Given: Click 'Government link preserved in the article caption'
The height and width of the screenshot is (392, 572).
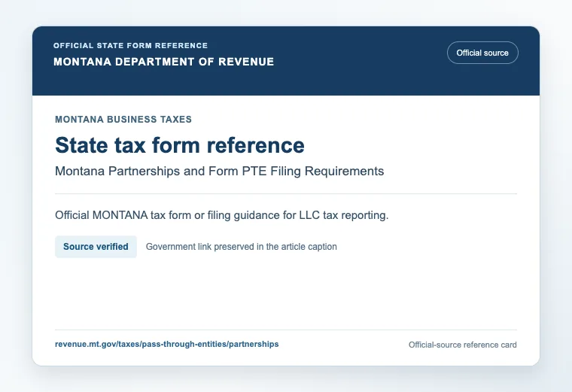Looking at the screenshot, I should [x=242, y=247].
